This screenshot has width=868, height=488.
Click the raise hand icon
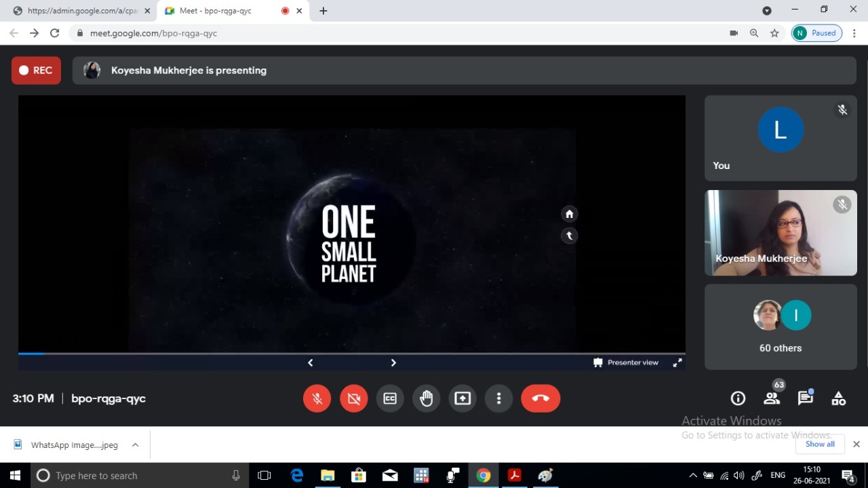pyautogui.click(x=426, y=398)
